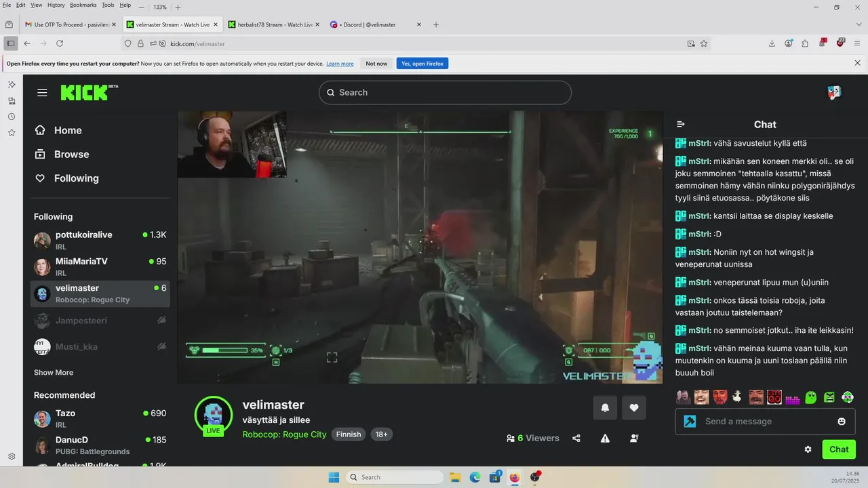Image resolution: width=868 pixels, height=488 pixels.
Task: Click the Finnish language tag
Action: click(x=349, y=434)
